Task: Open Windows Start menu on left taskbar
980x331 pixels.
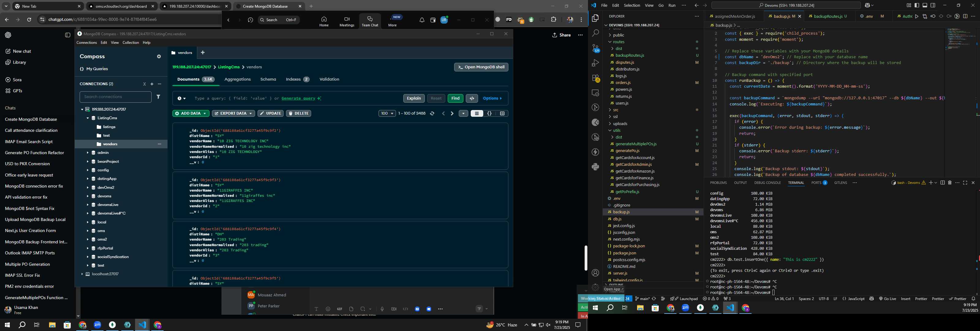Action: click(7, 325)
